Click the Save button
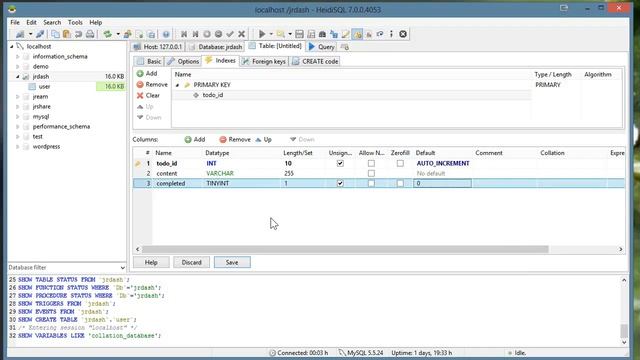Screen dimensions: 640x360 point(232,262)
